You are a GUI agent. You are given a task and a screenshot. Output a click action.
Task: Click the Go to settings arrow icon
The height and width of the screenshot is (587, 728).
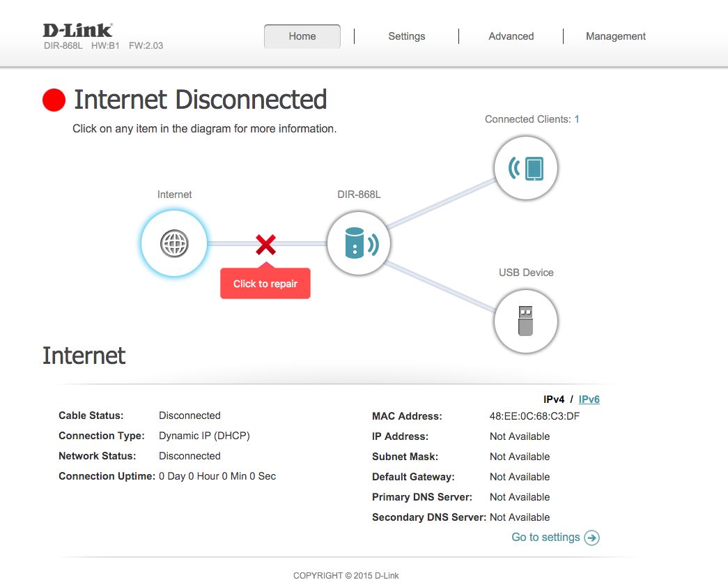[x=592, y=538]
